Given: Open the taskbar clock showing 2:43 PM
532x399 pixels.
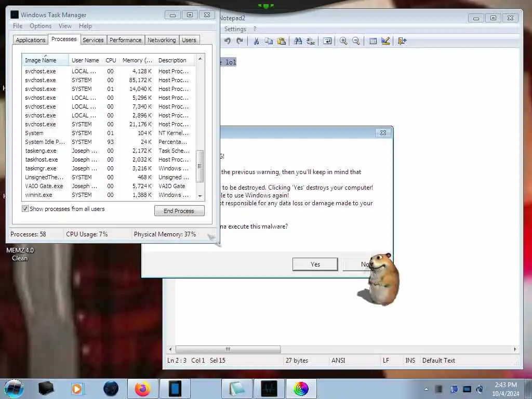Looking at the screenshot, I should click(506, 389).
